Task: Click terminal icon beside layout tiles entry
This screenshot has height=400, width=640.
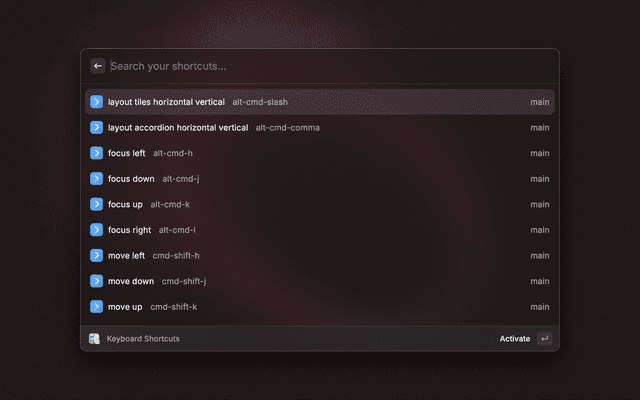Action: tap(96, 102)
